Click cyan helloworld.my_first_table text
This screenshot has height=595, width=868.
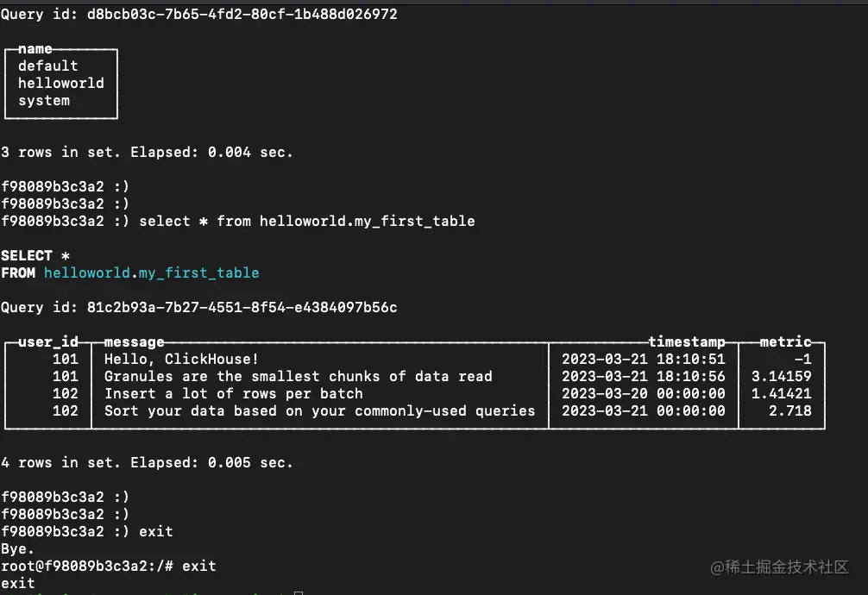[152, 272]
